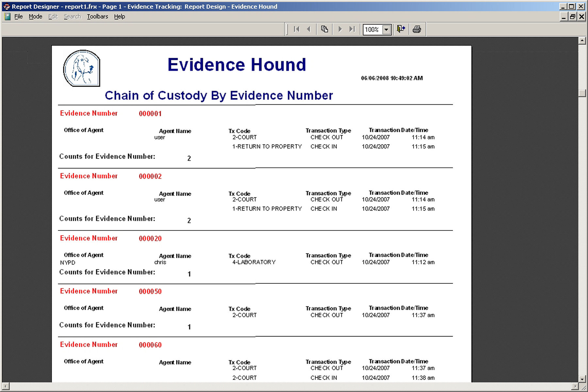Click evidence number 000060
Image resolution: width=588 pixels, height=392 pixels.
150,345
